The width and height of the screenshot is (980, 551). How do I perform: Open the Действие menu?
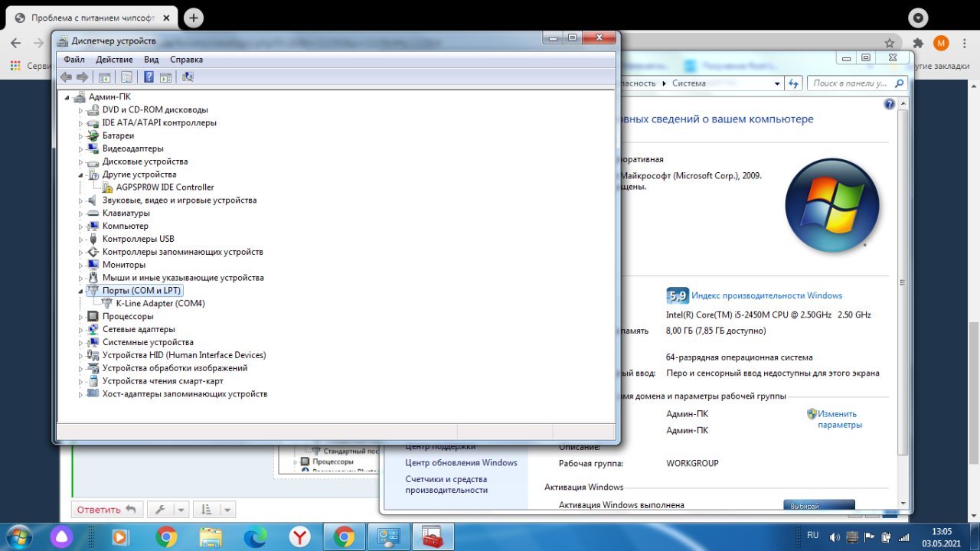coord(114,60)
